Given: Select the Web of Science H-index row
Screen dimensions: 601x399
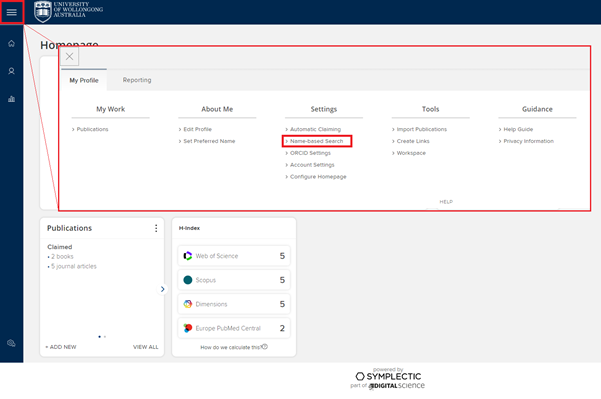Looking at the screenshot, I should (x=234, y=256).
